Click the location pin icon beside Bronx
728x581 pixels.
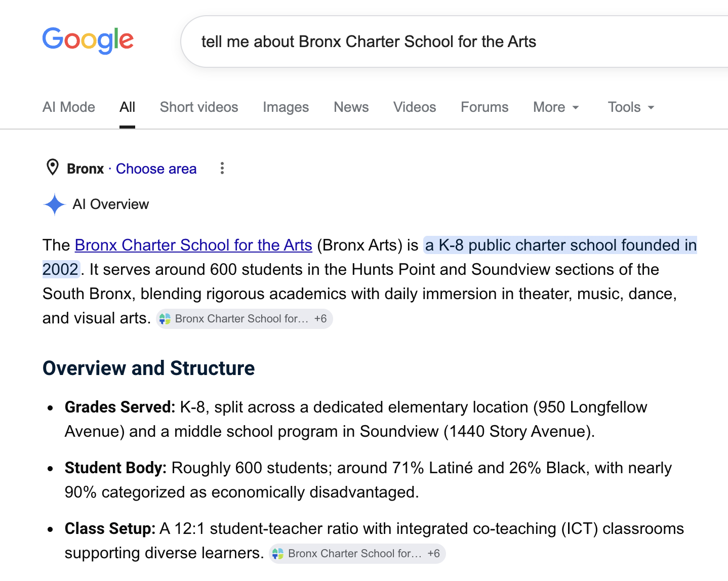(52, 168)
